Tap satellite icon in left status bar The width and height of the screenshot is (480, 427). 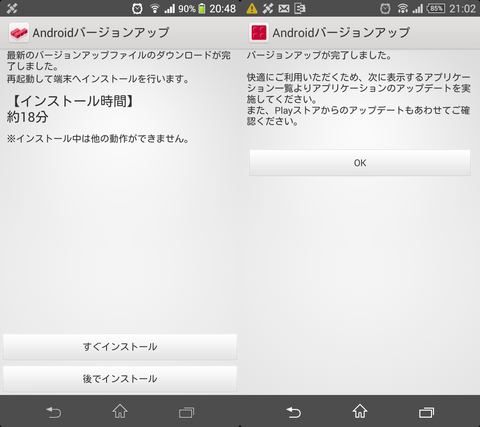click(x=12, y=8)
